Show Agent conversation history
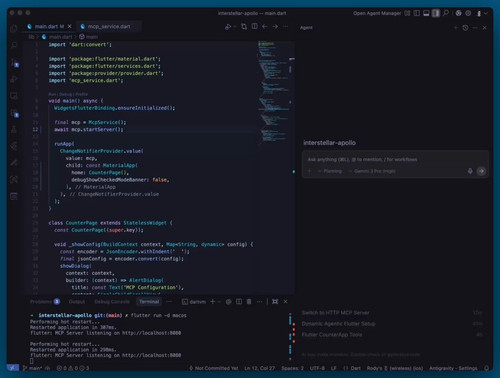Image resolution: width=500 pixels, height=378 pixels. click(x=465, y=28)
